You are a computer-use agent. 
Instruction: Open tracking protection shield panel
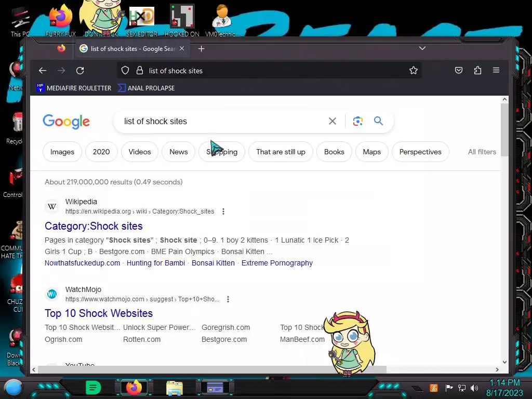(125, 71)
